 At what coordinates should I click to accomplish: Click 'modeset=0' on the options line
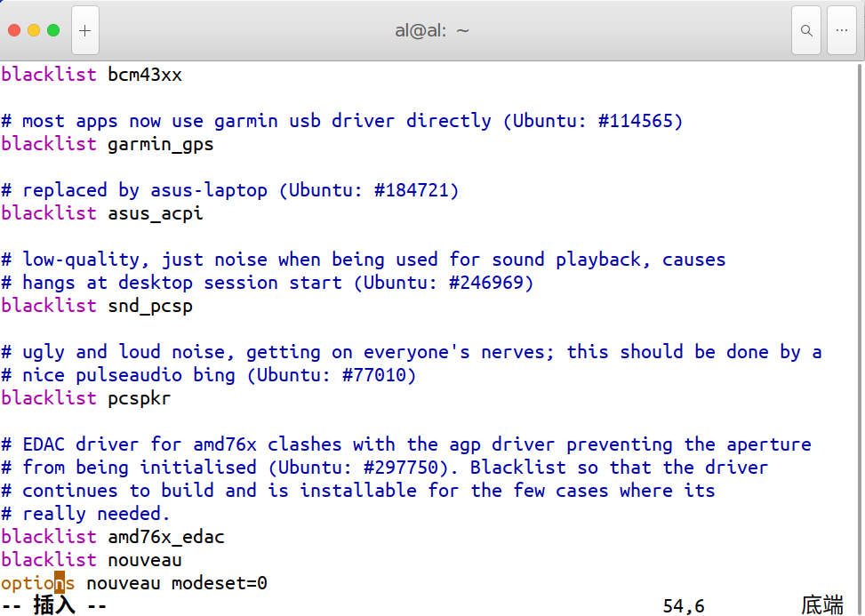[220, 583]
